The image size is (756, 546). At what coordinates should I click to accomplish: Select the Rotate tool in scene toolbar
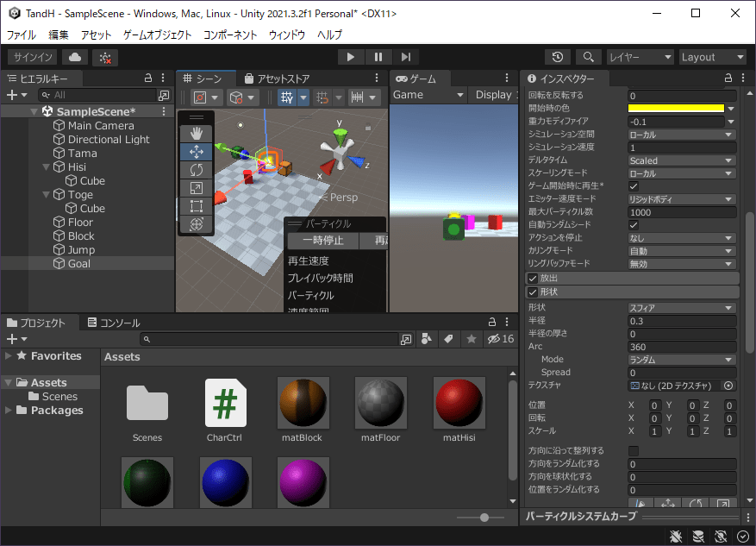(196, 169)
